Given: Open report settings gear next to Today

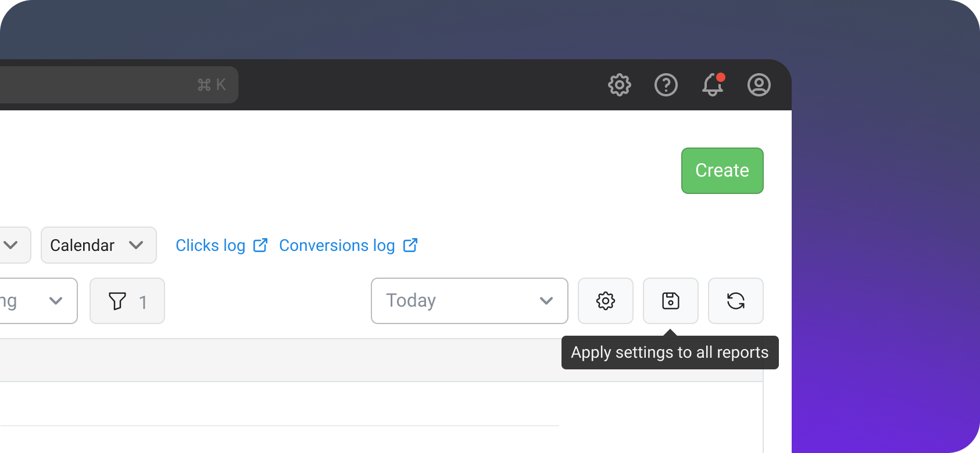Looking at the screenshot, I should [x=606, y=301].
